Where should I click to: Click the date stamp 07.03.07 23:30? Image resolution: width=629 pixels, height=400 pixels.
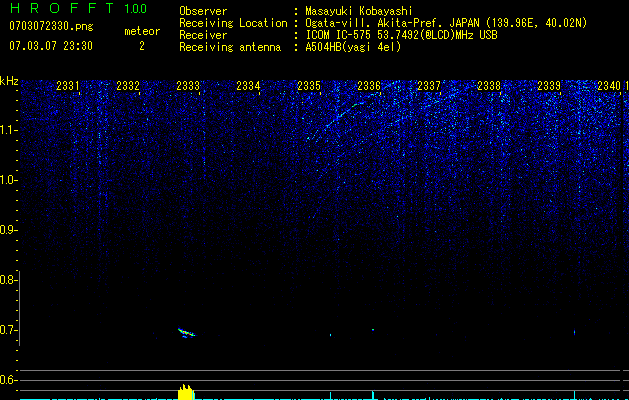point(51,46)
